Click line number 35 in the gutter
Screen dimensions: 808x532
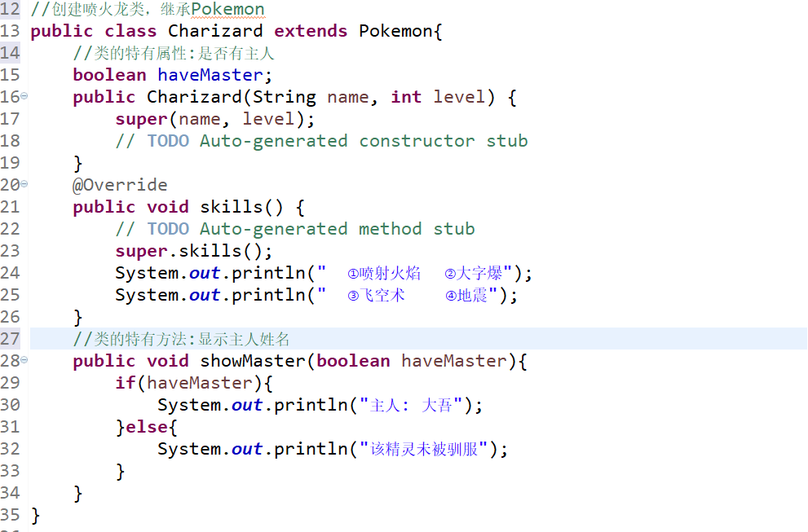(11, 515)
